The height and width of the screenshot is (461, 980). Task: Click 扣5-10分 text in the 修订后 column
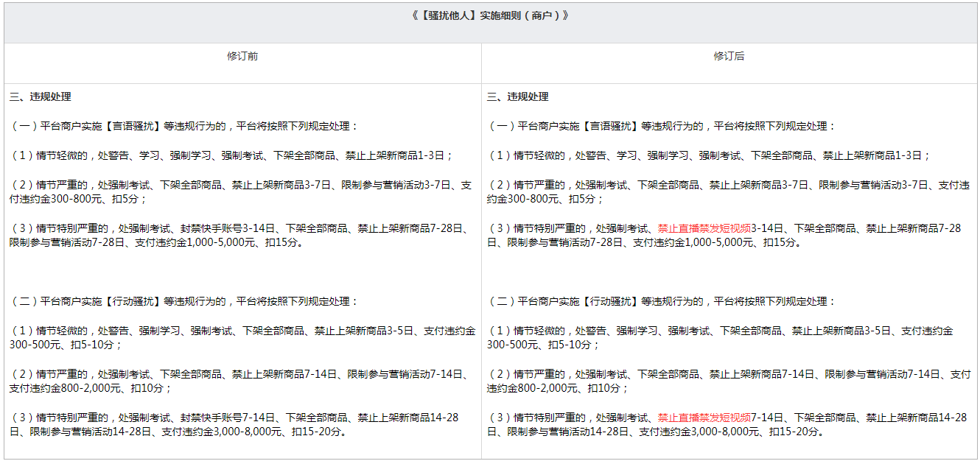pos(567,345)
